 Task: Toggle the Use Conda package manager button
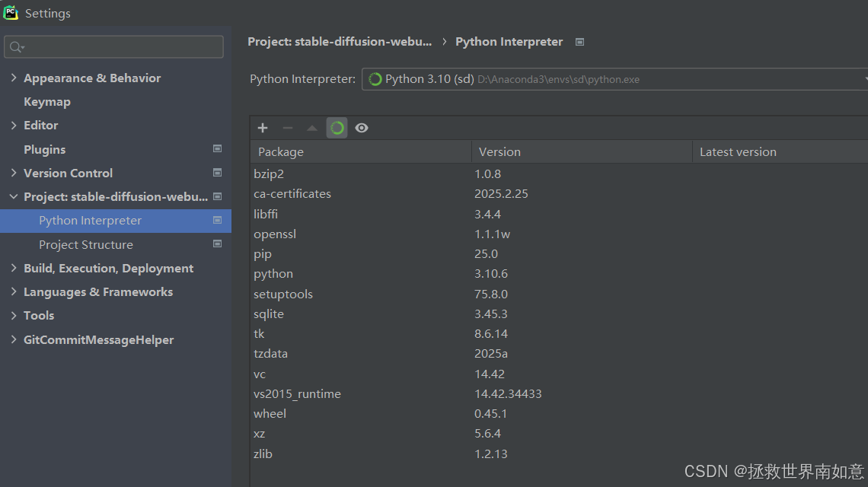pos(337,128)
